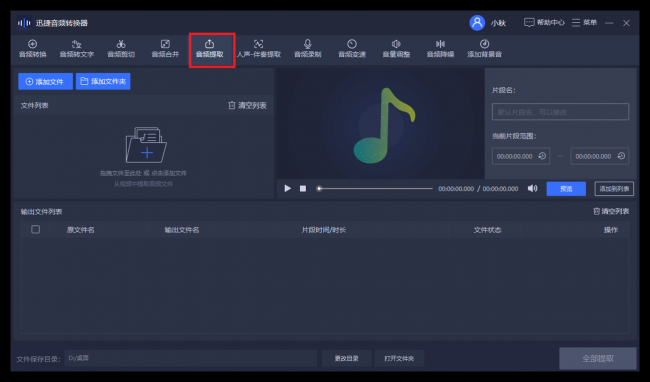Click the blue 预览 button
The width and height of the screenshot is (650, 382).
[566, 189]
